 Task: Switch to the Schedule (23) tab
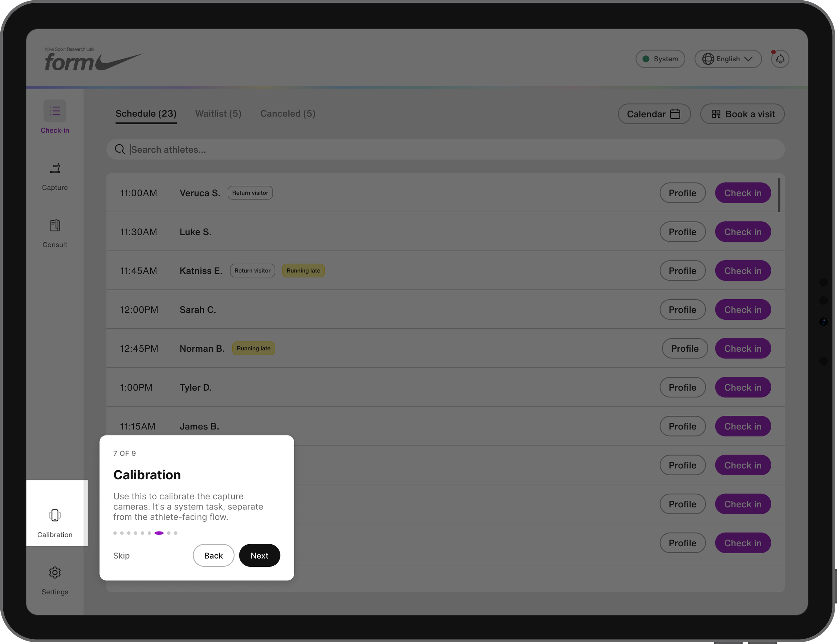146,114
